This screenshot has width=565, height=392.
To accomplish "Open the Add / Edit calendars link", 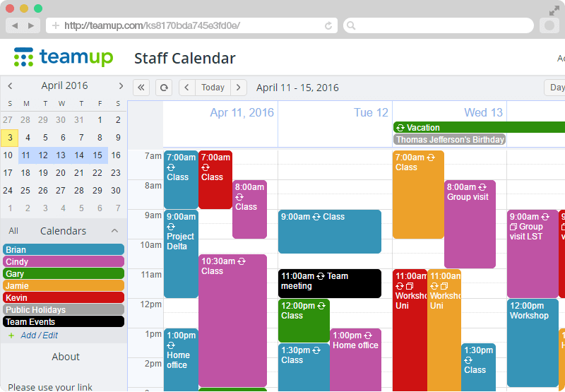I will coord(39,335).
